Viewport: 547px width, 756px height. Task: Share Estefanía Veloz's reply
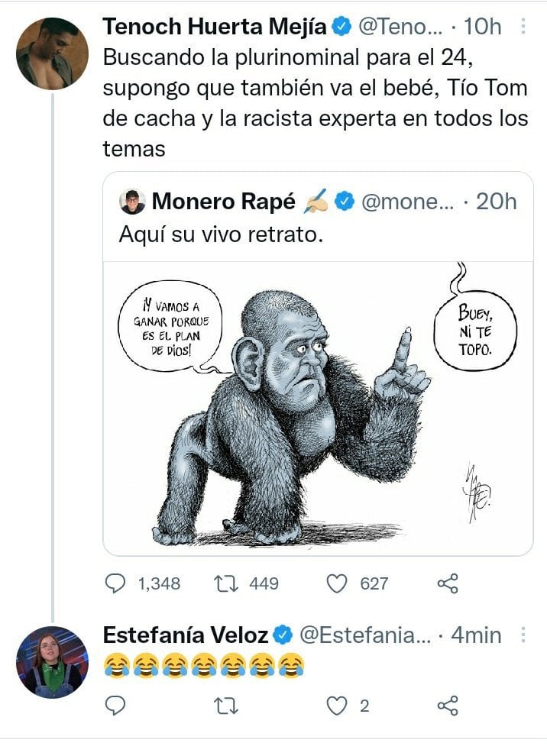pyautogui.click(x=447, y=706)
